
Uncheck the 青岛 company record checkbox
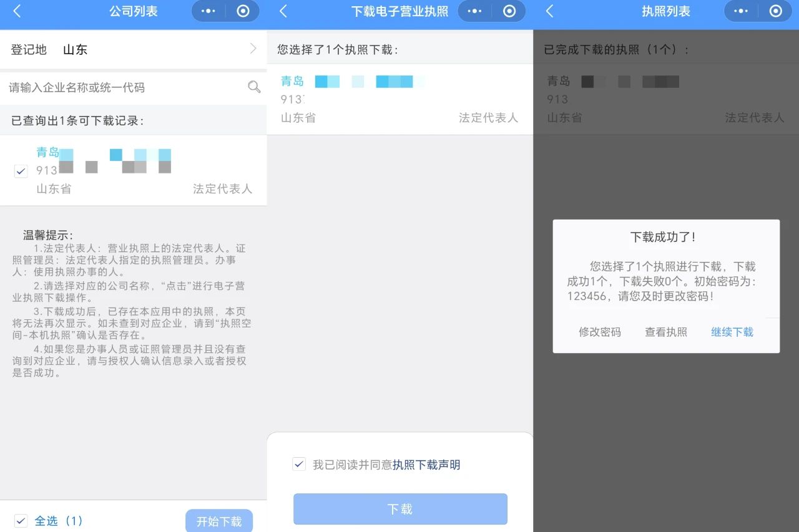click(21, 171)
